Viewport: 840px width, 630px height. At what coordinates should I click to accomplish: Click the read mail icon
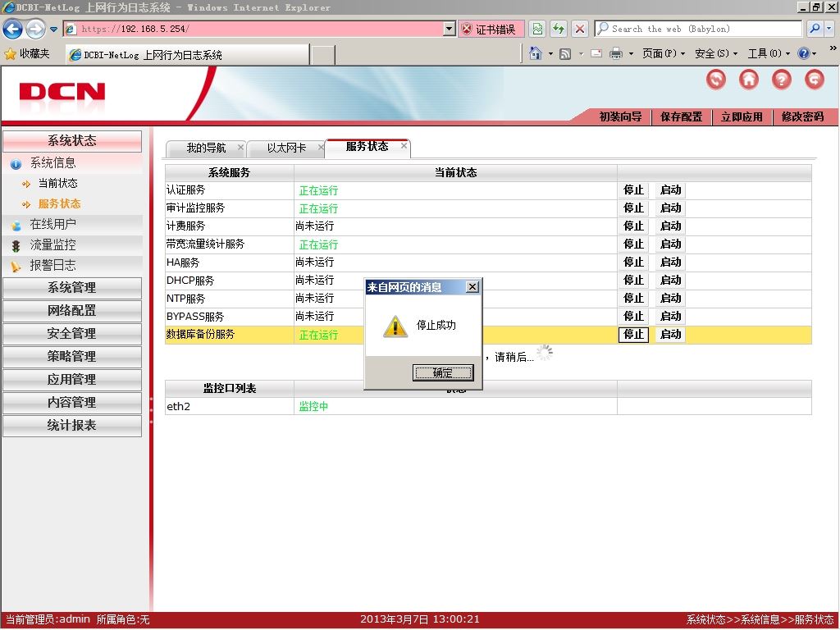pyautogui.click(x=596, y=53)
